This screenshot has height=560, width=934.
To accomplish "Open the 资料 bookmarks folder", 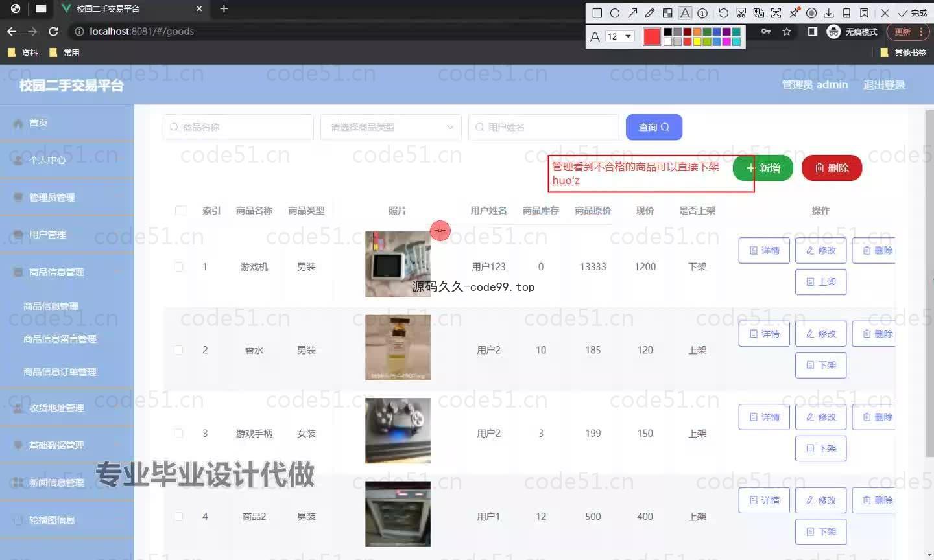I will [x=23, y=52].
